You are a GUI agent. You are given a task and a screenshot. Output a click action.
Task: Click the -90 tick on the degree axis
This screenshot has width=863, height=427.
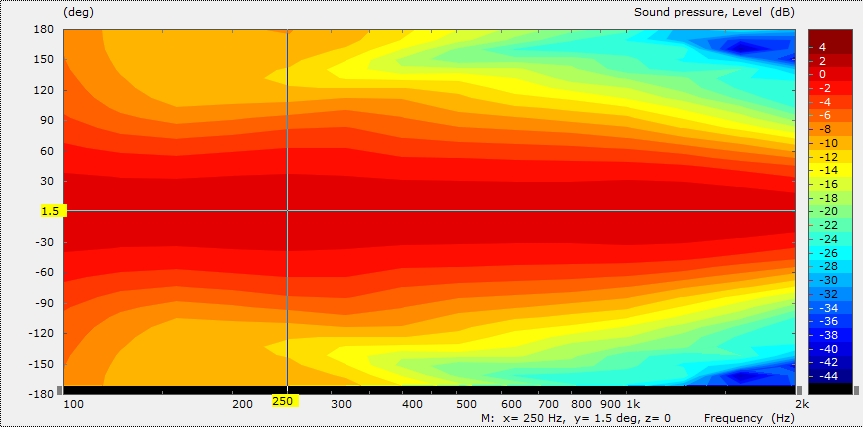click(x=47, y=303)
